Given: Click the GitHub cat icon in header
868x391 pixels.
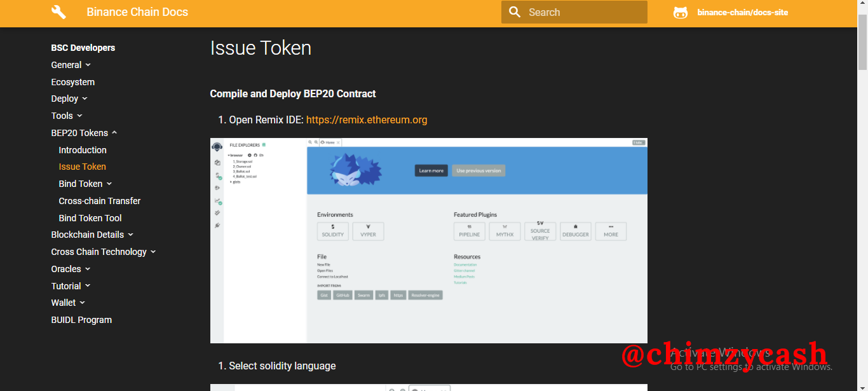Looking at the screenshot, I should pos(681,12).
